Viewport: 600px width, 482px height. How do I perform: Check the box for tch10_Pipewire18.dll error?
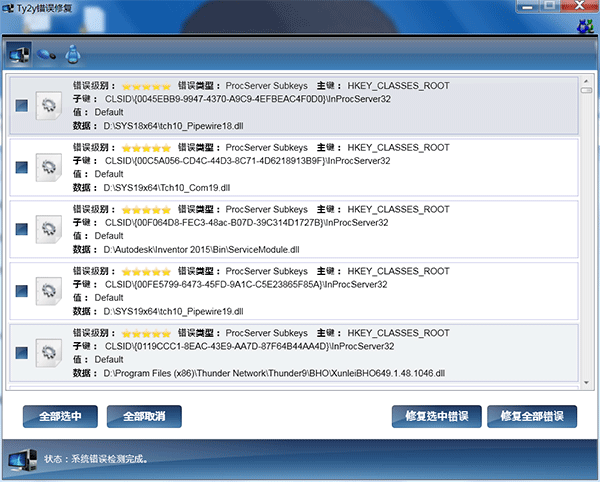click(21, 106)
